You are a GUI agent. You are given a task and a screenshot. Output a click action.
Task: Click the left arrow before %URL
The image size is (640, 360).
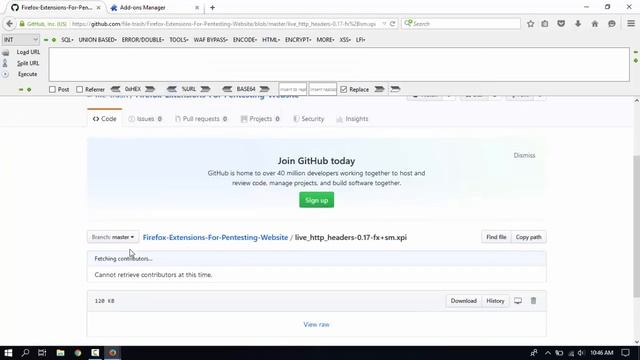tap(172, 89)
